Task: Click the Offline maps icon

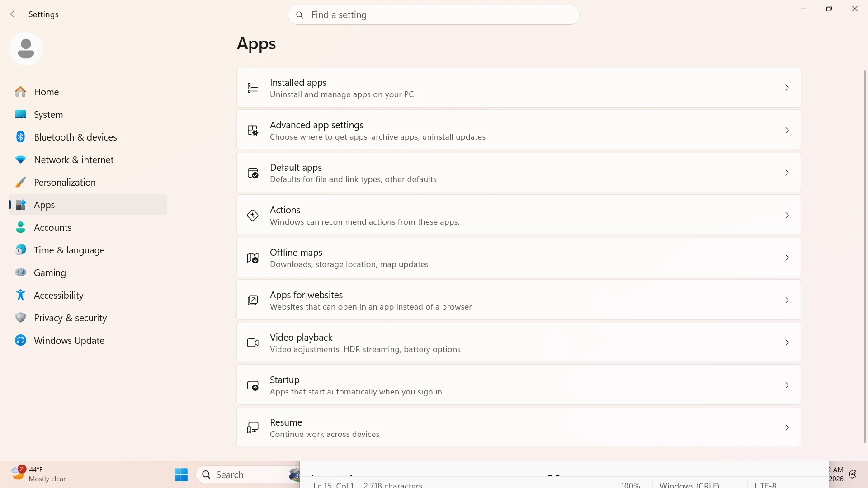Action: click(253, 258)
